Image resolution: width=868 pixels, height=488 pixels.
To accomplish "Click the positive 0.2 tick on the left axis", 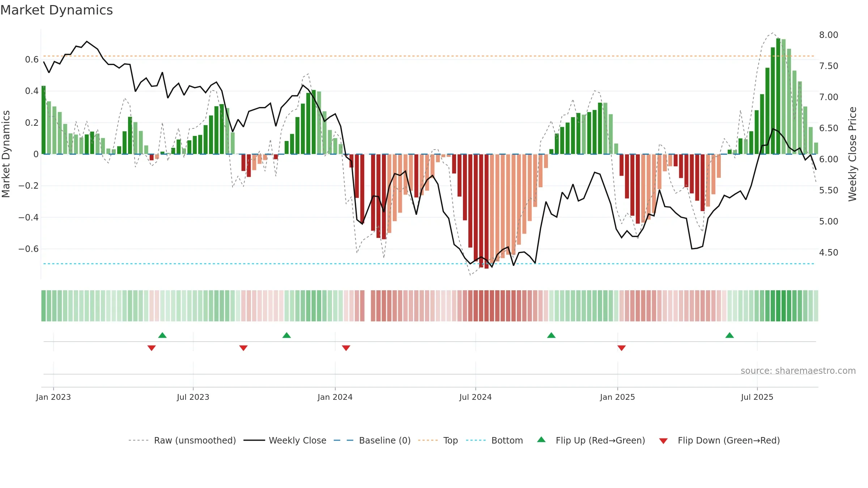I will click(x=32, y=123).
